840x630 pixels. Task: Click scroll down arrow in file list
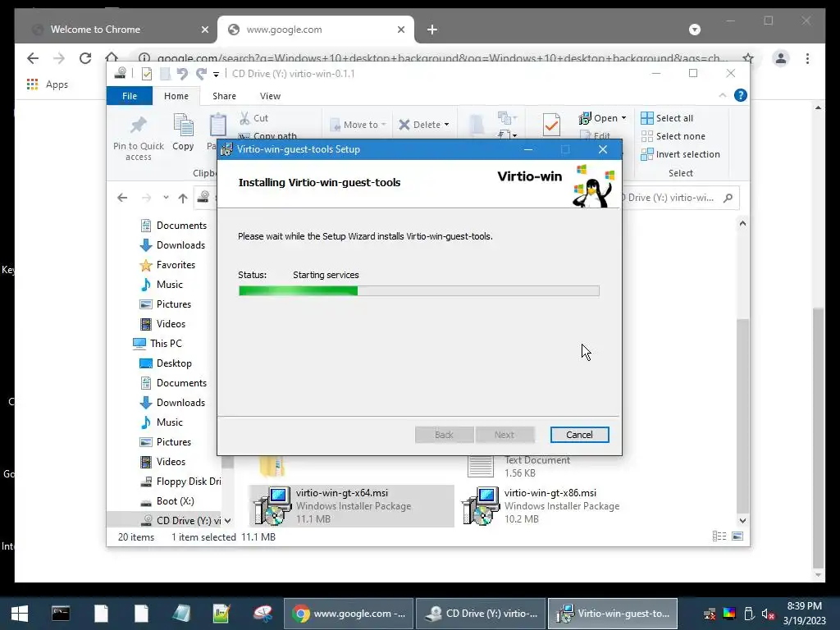point(742,520)
